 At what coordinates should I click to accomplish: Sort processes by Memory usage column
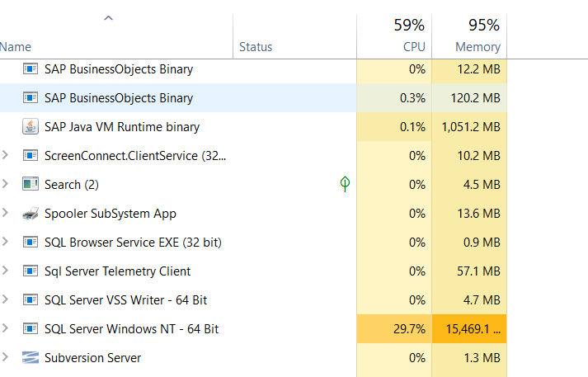pyautogui.click(x=477, y=47)
